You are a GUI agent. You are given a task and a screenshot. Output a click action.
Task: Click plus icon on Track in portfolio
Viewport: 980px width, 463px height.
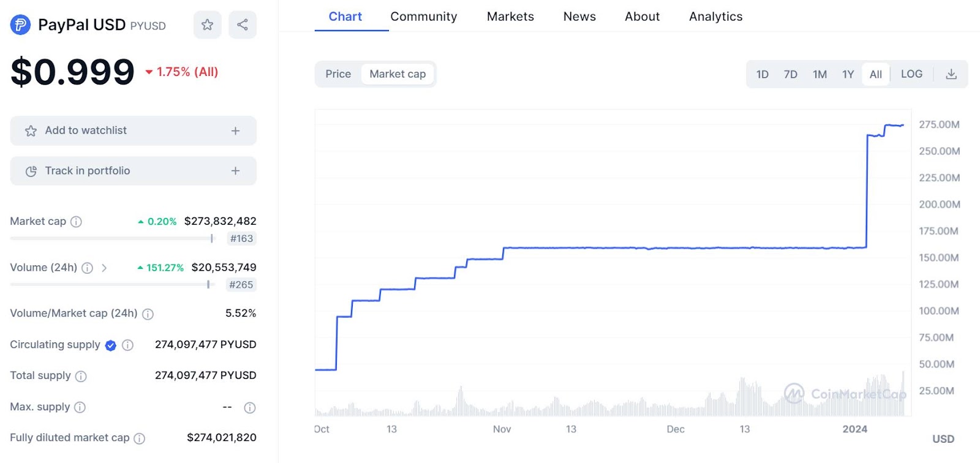pyautogui.click(x=235, y=171)
